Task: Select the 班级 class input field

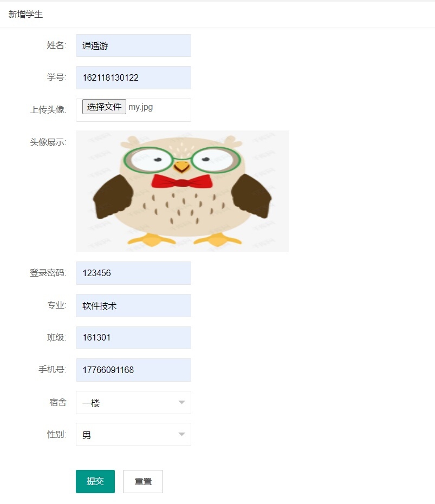Action: (133, 337)
